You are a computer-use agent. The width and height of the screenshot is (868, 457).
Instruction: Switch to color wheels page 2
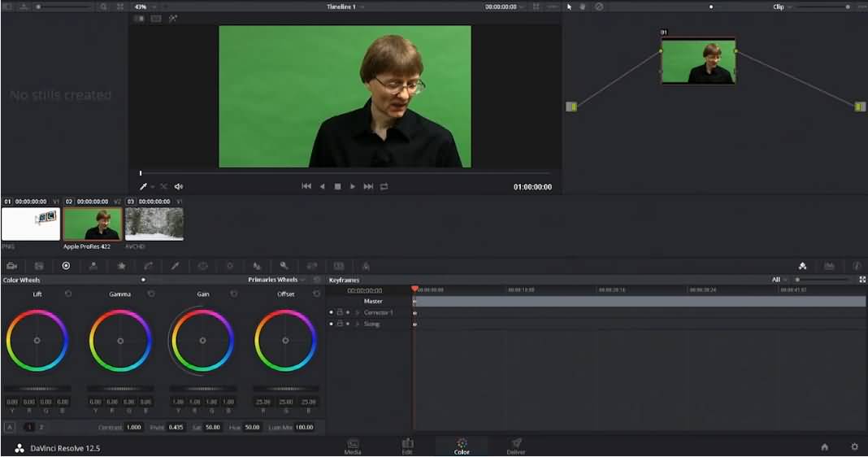tap(41, 427)
